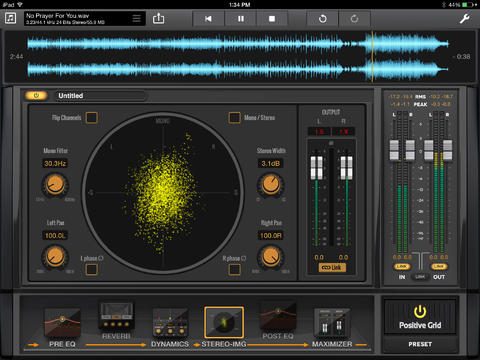Pause the audio playback
The width and height of the screenshot is (480, 360).
click(x=241, y=19)
